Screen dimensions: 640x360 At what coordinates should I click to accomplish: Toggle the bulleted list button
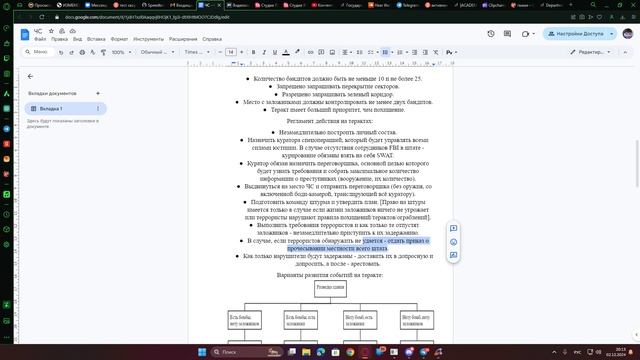[385, 52]
